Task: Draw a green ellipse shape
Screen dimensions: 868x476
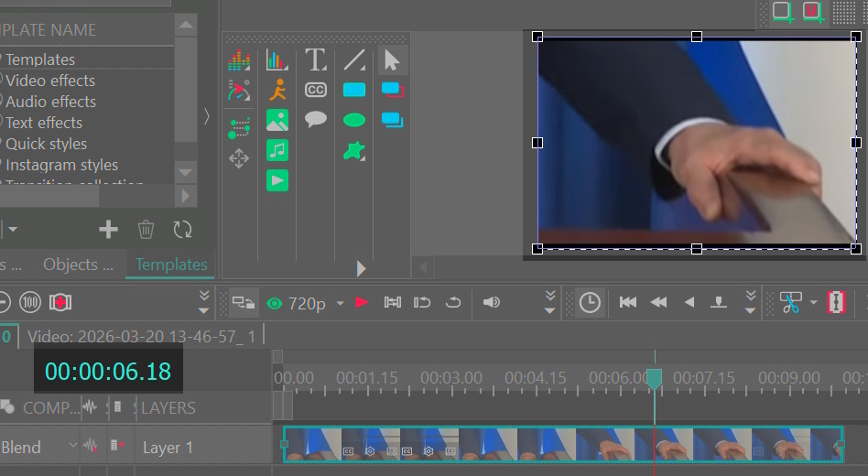Action: pos(354,120)
